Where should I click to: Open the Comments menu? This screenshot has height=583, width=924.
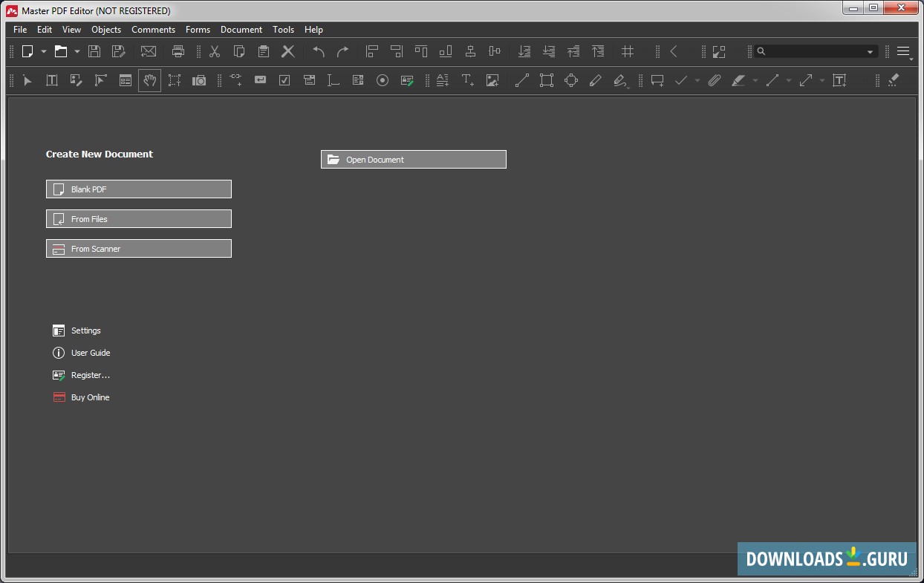[x=154, y=30]
